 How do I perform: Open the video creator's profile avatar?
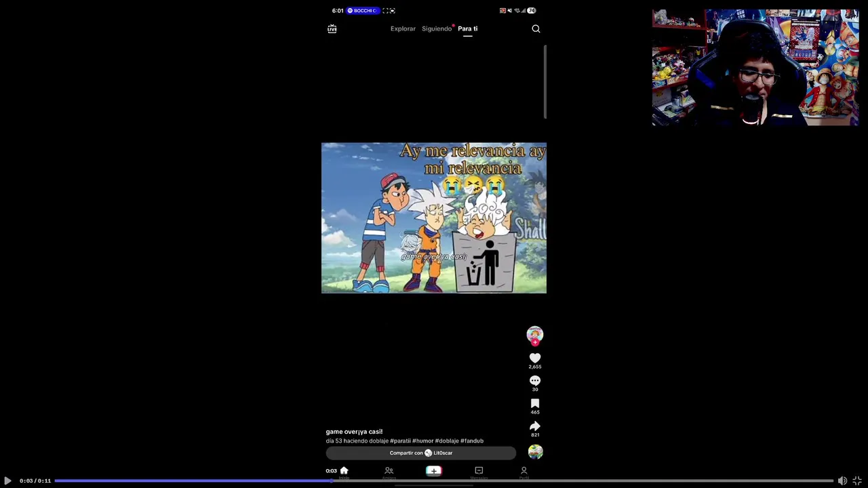point(535,334)
